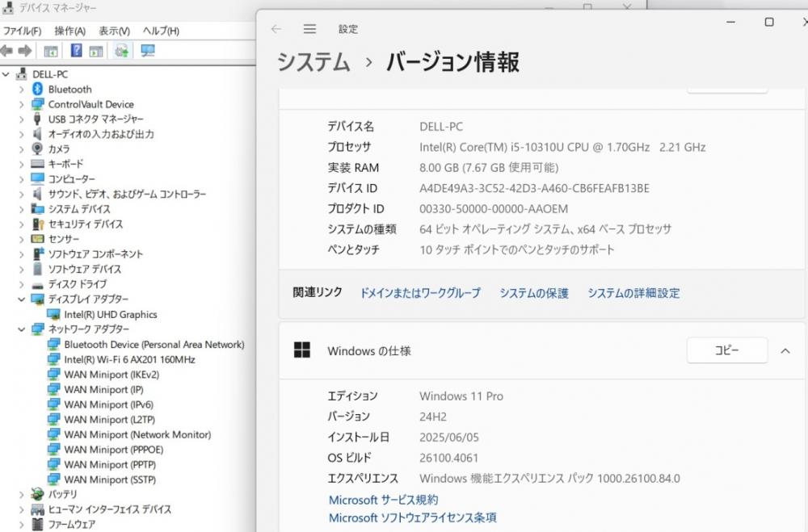Image resolution: width=808 pixels, height=532 pixels.
Task: Collapse the ネットワーク アダプター node
Action: (x=21, y=329)
